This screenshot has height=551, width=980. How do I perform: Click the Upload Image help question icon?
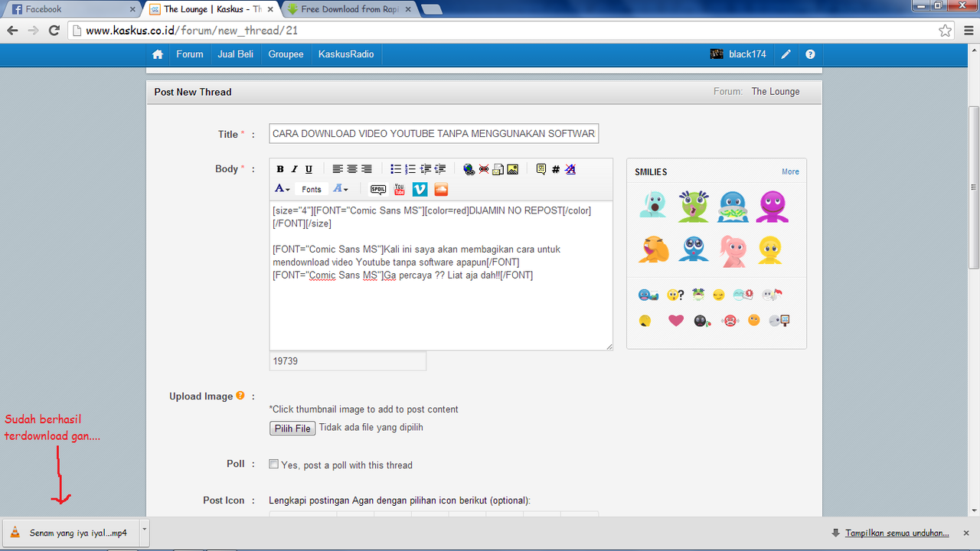click(x=240, y=396)
